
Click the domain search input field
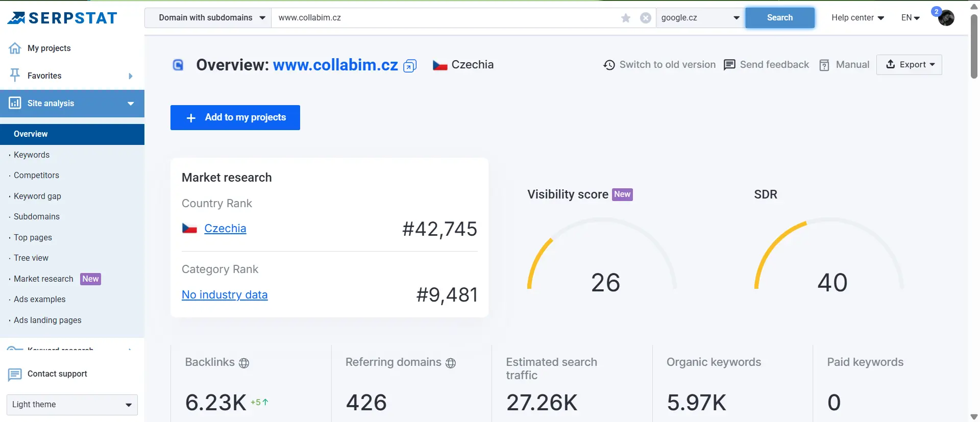(444, 18)
